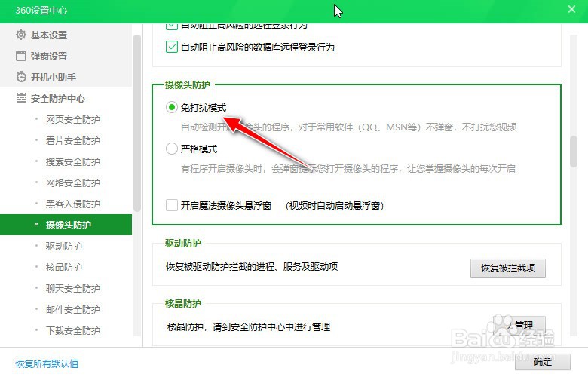Click 恢复所有默认值 link
The image size is (588, 377).
pos(47,363)
